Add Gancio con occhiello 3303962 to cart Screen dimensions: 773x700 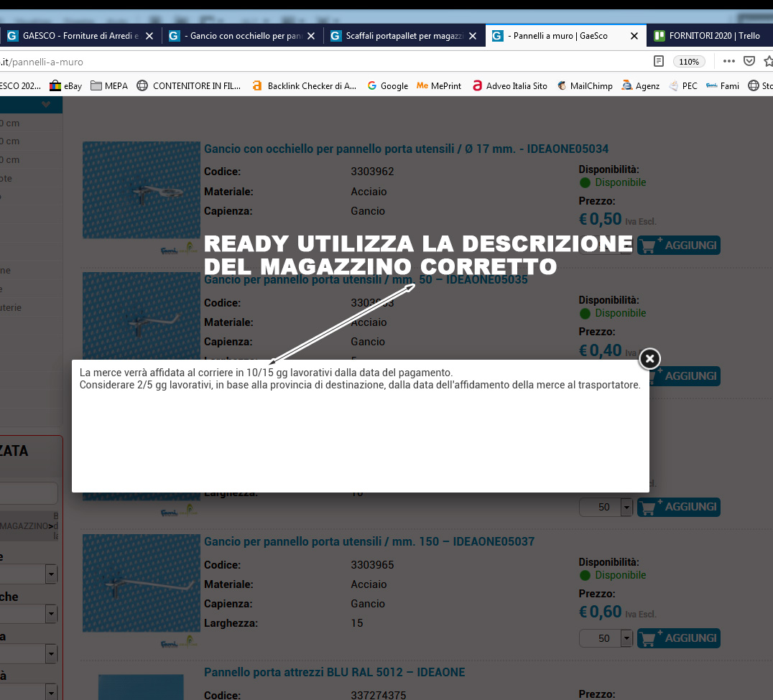678,246
